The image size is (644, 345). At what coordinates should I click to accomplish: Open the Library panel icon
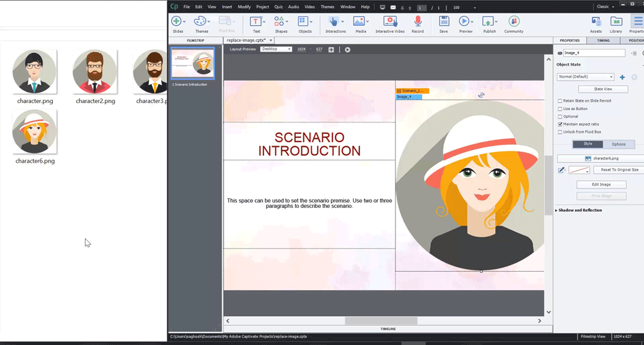[x=616, y=22]
